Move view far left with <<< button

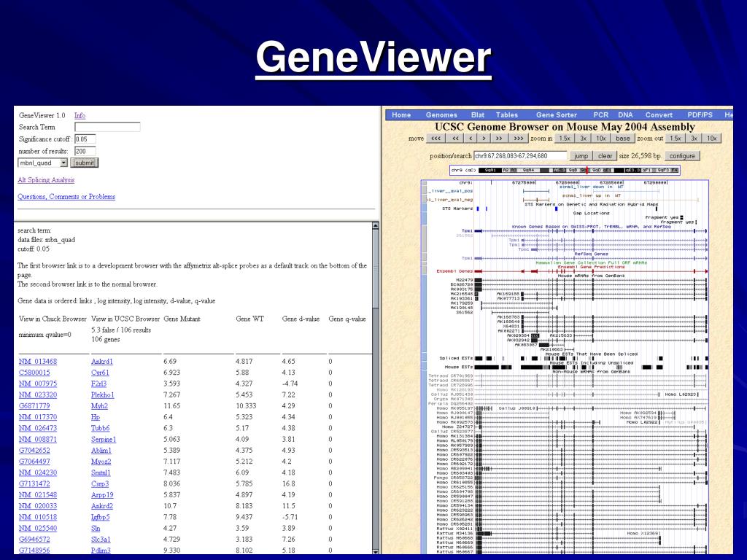coord(436,138)
